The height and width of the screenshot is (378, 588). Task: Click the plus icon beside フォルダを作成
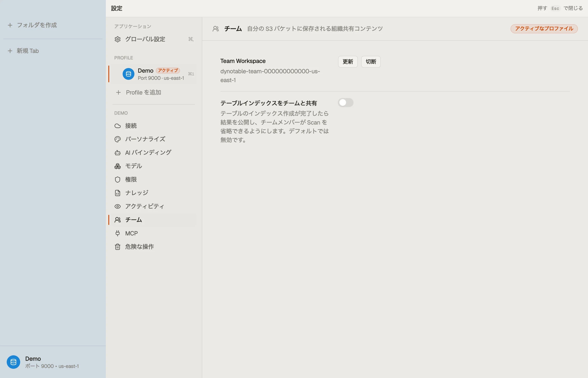(x=10, y=25)
